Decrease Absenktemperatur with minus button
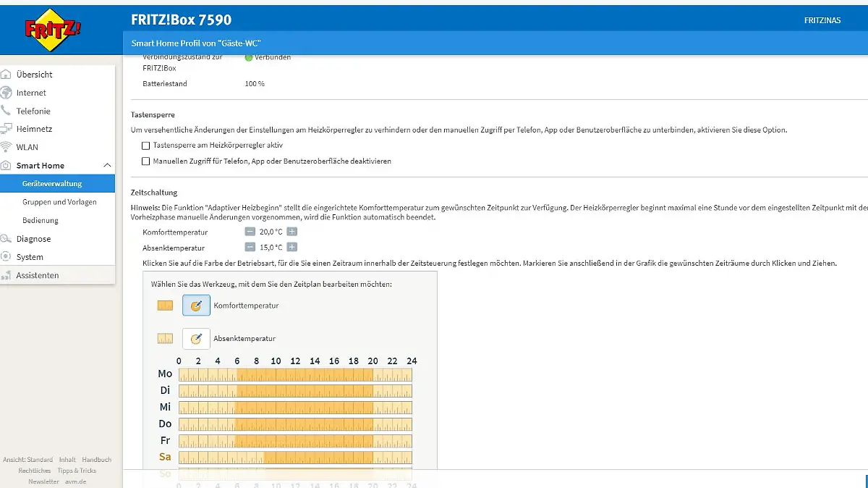The height and width of the screenshot is (488, 868). (250, 248)
